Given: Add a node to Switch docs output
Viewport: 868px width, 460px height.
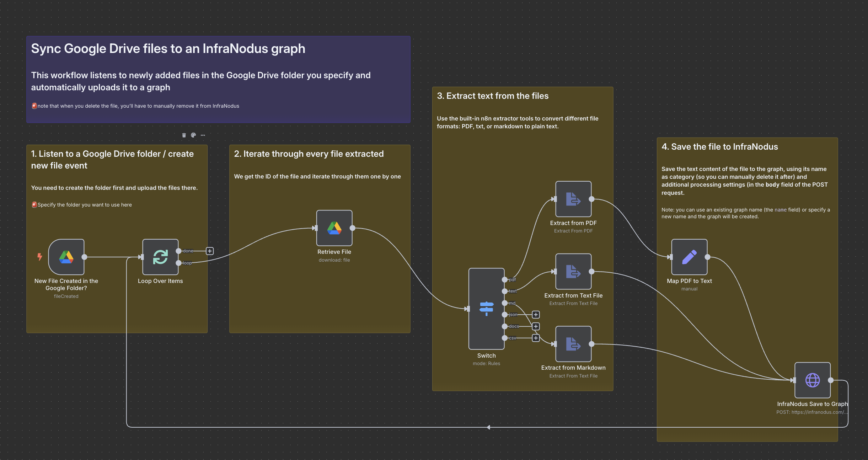Looking at the screenshot, I should (536, 326).
